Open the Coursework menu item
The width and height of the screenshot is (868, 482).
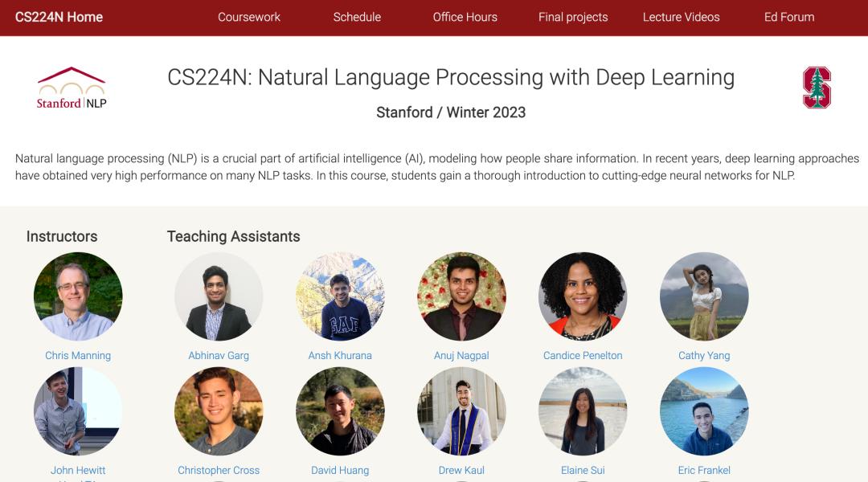point(249,17)
